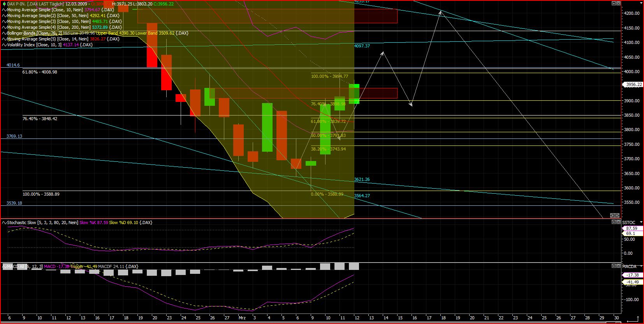This screenshot has width=644, height=324.
Task: Select the Volatility Index indicator label
Action: click(34, 45)
